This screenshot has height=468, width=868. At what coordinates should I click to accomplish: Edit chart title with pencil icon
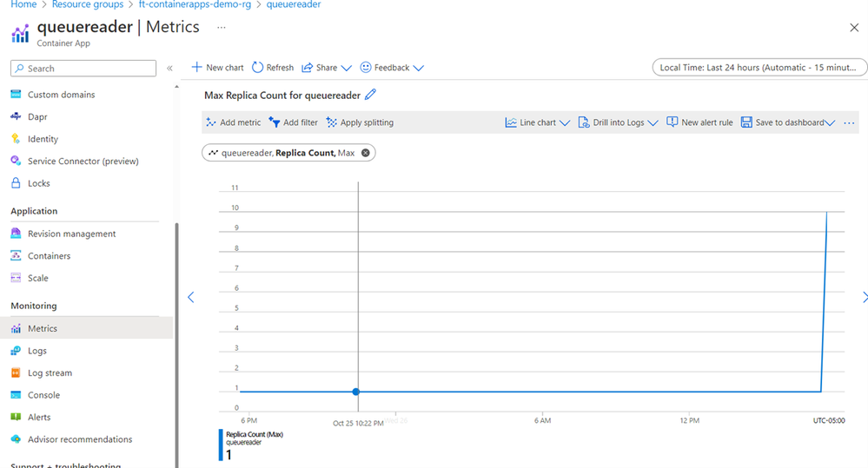[370, 95]
